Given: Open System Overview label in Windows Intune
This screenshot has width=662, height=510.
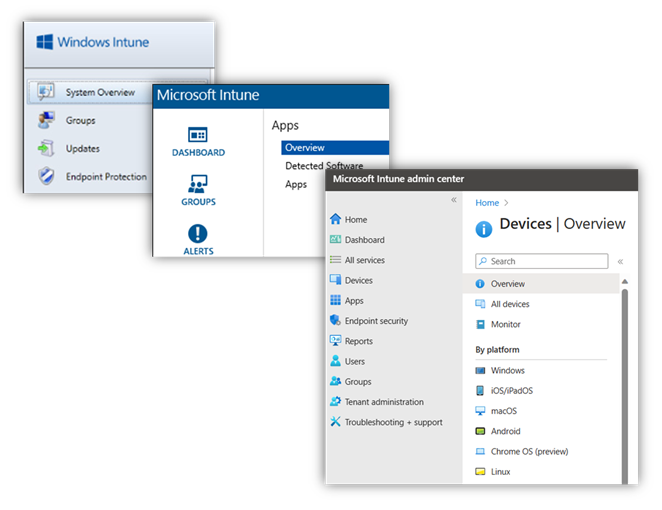Looking at the screenshot, I should point(100,92).
